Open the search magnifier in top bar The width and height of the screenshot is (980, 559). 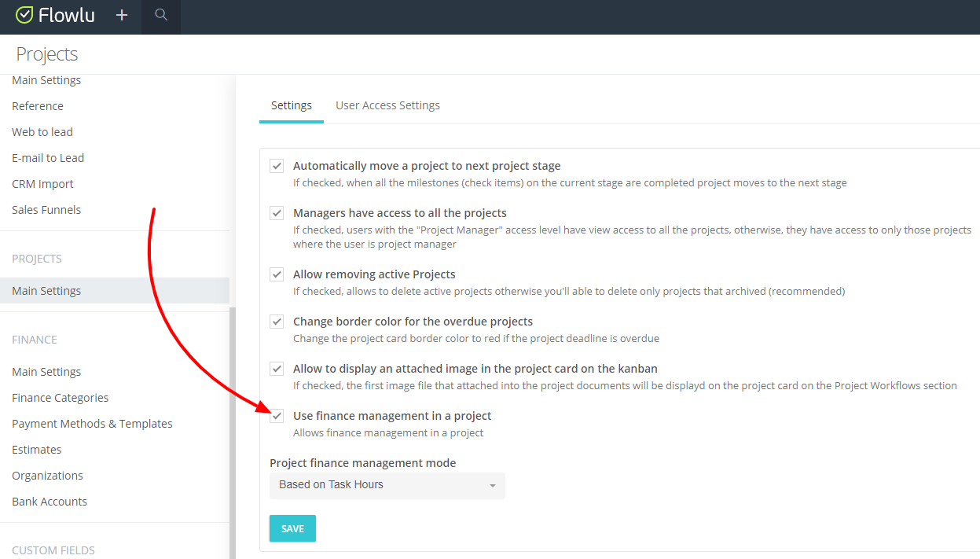click(161, 15)
